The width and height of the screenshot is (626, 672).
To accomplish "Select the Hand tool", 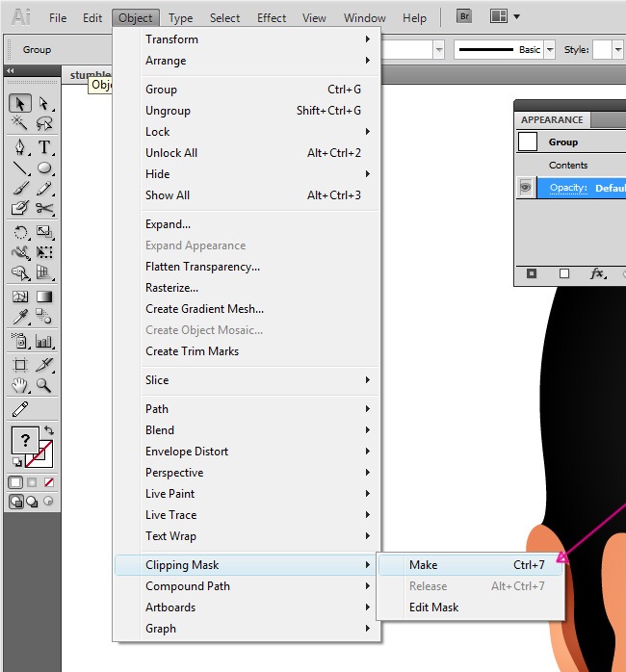I will tap(20, 385).
